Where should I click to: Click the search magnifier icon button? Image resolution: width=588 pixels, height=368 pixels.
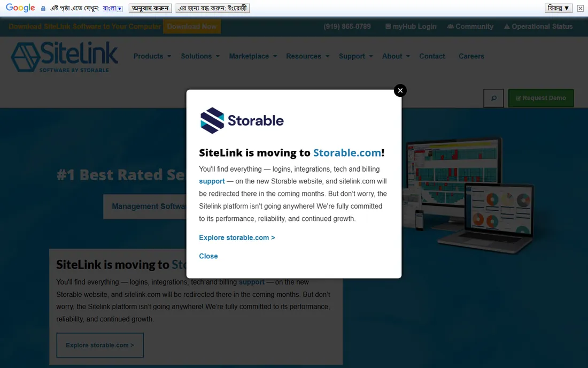(493, 98)
